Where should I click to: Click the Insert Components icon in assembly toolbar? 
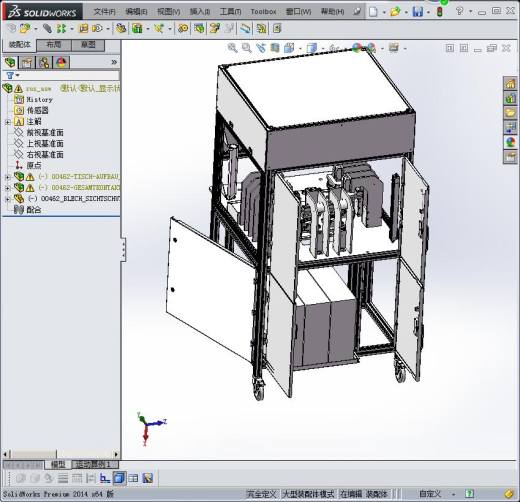(x=25, y=29)
